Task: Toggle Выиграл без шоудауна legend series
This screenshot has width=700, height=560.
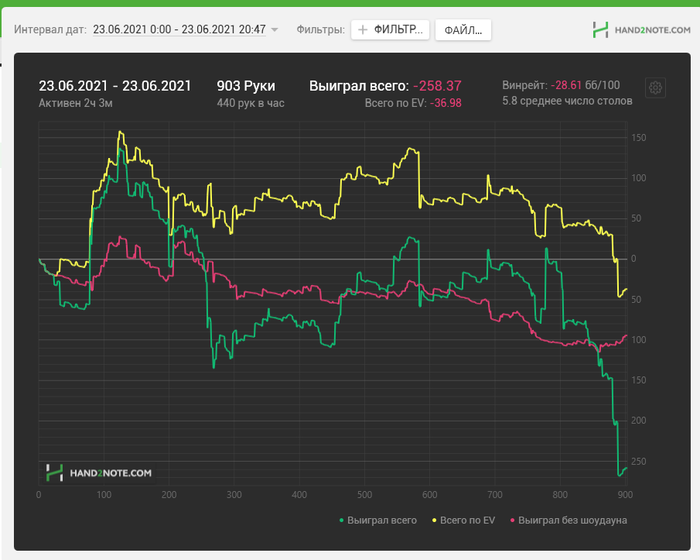Action: click(568, 520)
